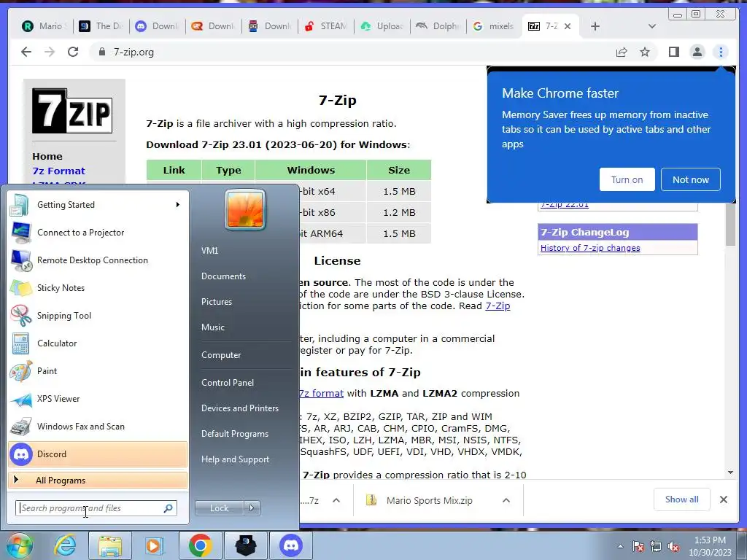
Task: Open Chrome three-dot menu
Action: [x=721, y=52]
